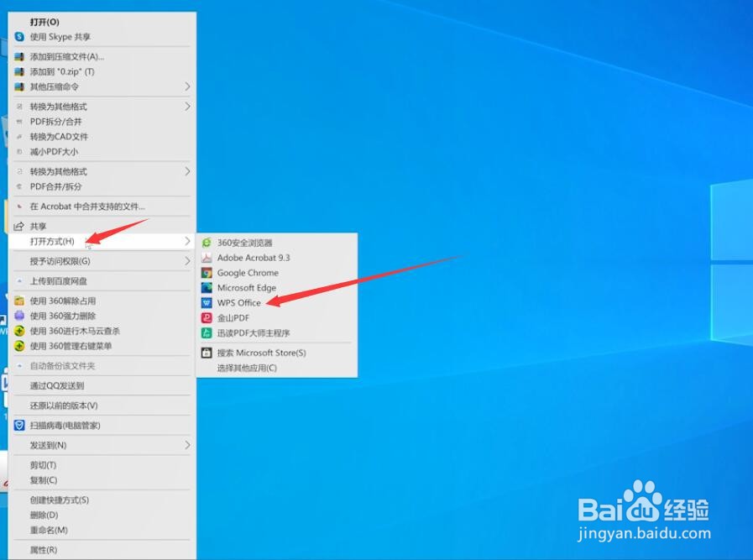Expand arrow of first 转换为其他格式 entry
This screenshot has width=753, height=560.
click(x=187, y=106)
